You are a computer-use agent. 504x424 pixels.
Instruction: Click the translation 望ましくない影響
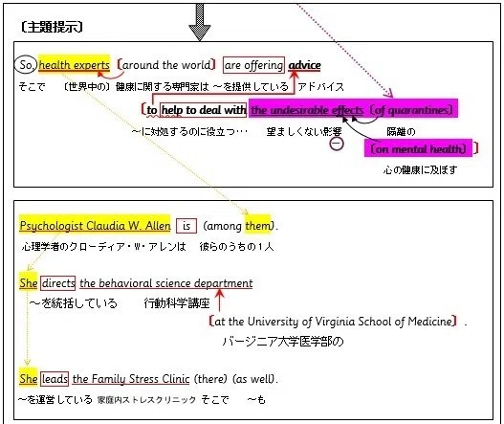[x=304, y=131]
